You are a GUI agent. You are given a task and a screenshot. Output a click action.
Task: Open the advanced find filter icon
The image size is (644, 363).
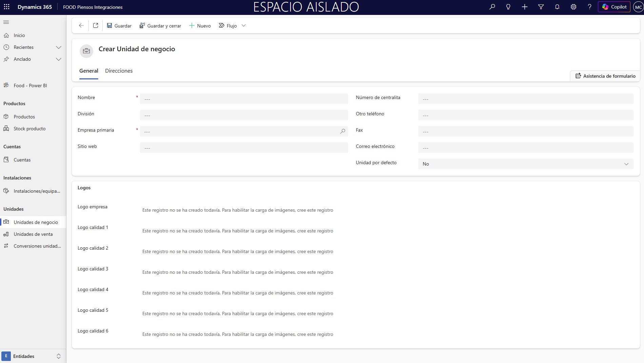541,7
